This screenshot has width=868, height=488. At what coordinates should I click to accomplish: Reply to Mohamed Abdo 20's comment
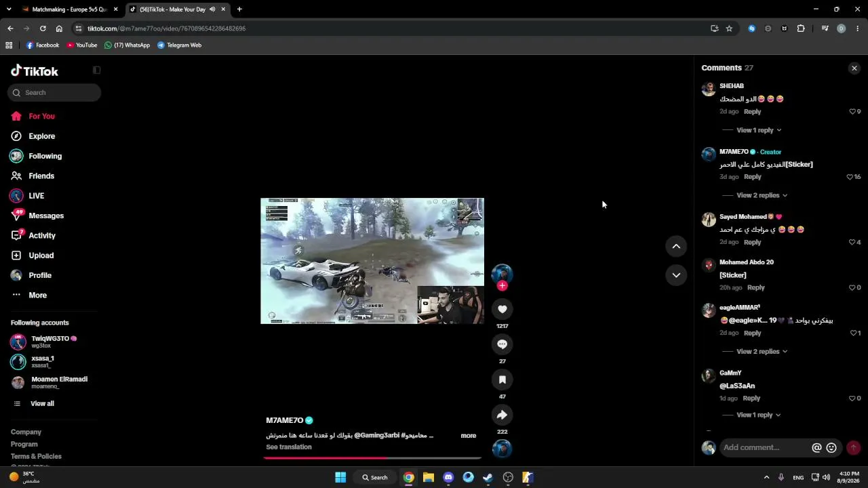[755, 287]
